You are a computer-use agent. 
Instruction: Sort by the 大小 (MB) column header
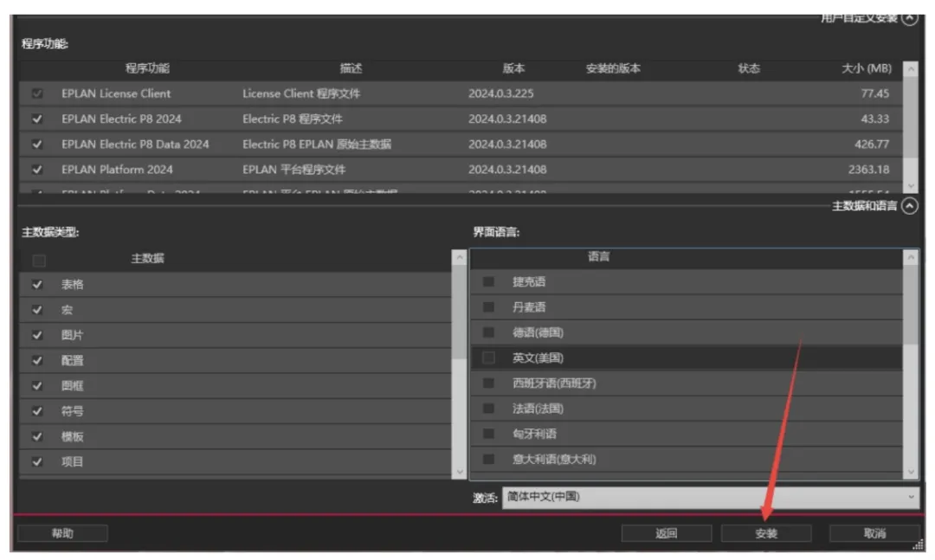click(x=867, y=68)
